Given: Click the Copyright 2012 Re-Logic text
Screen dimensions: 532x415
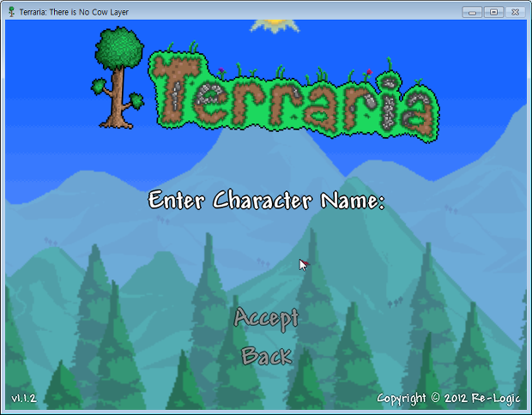Looking at the screenshot, I should coord(448,399).
